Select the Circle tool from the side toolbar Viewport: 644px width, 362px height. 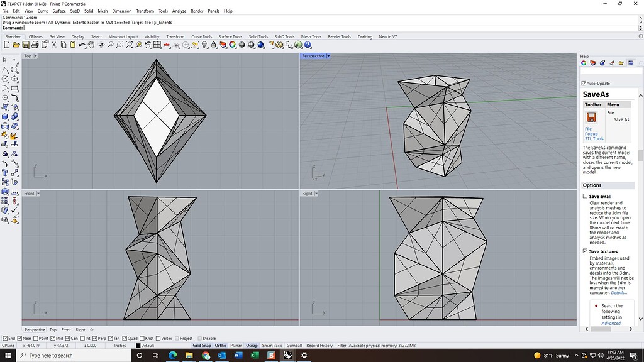click(x=5, y=77)
